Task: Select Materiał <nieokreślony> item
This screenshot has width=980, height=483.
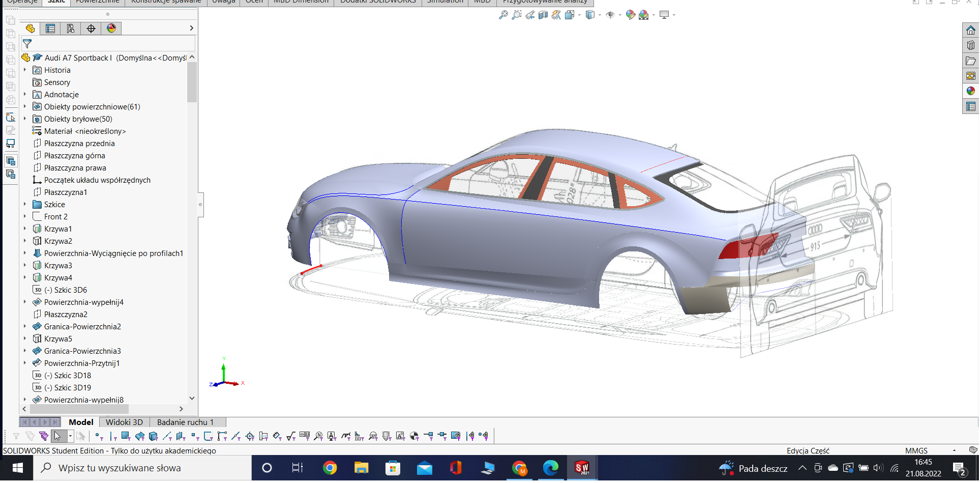Action: [79, 131]
